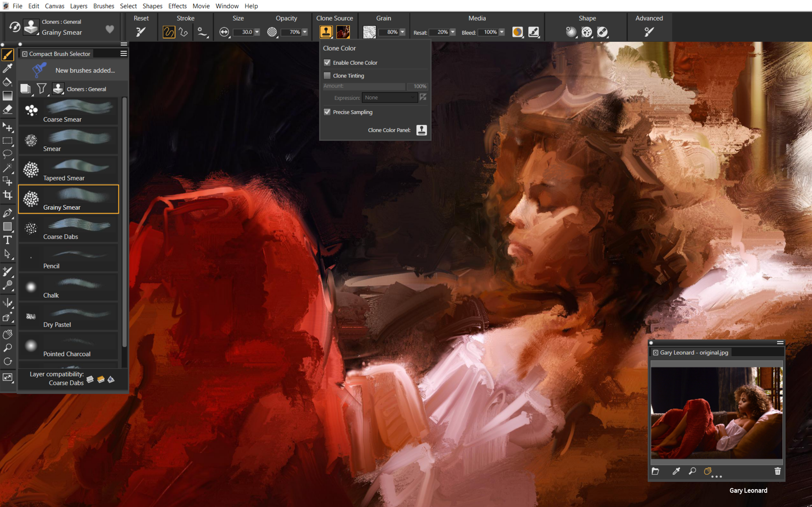Select the Rotate Page tool

pos(8,361)
